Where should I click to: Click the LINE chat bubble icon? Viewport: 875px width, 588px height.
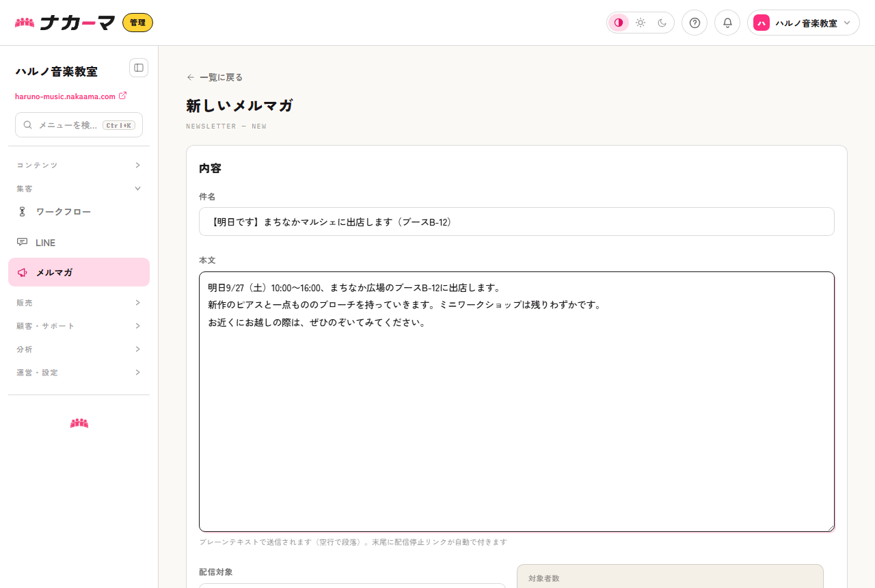click(22, 242)
